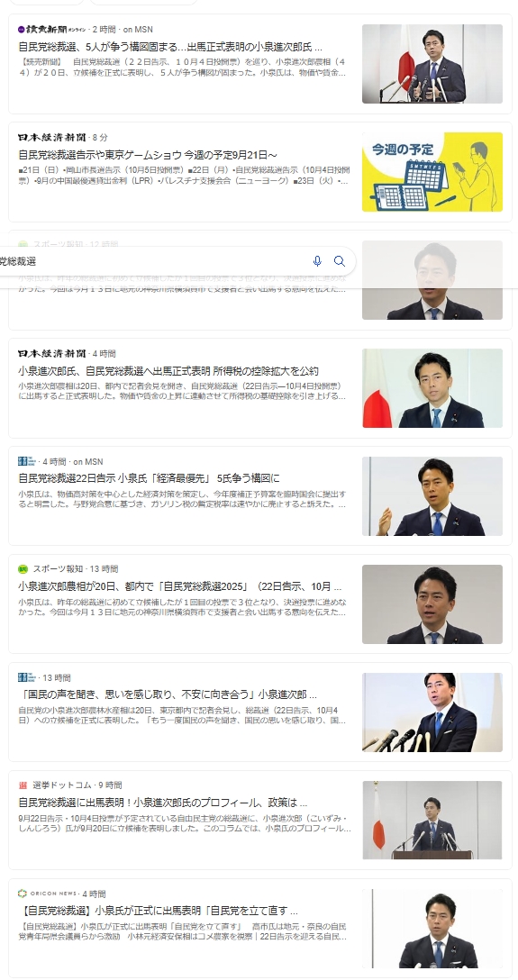Screen dimensions: 518x980
Task: Click the Oricon News source logo
Action: 48,894
